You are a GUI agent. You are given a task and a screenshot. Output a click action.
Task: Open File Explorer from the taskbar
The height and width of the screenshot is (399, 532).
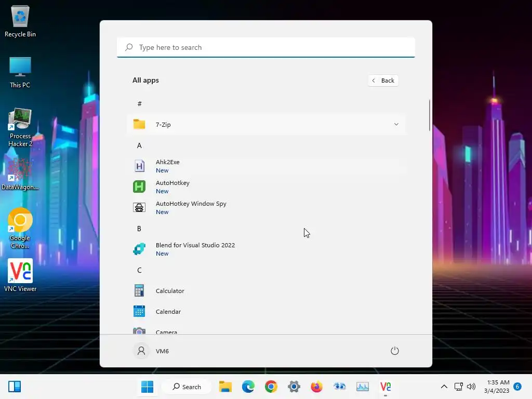pos(225,387)
